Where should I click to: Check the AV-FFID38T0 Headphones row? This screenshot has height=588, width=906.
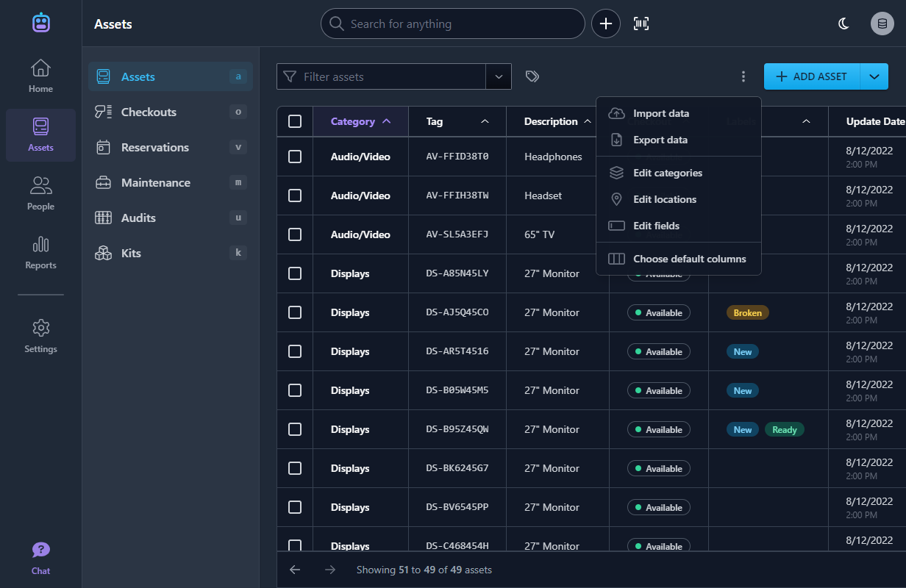click(x=295, y=157)
